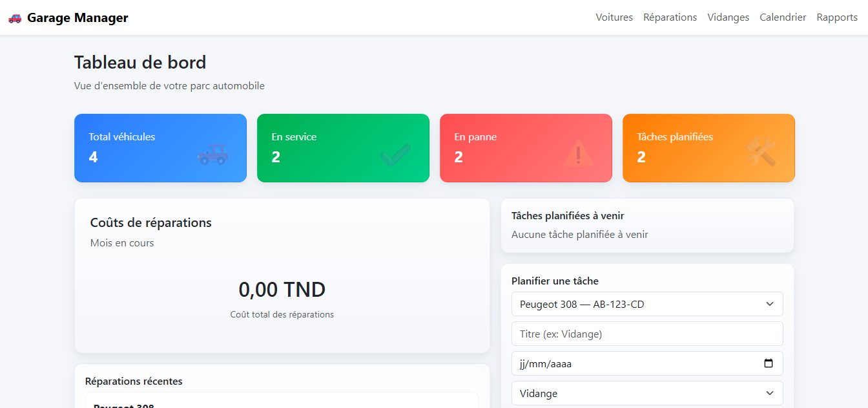Click the 0,00 TND repair cost total
This screenshot has width=868, height=408.
tap(282, 290)
